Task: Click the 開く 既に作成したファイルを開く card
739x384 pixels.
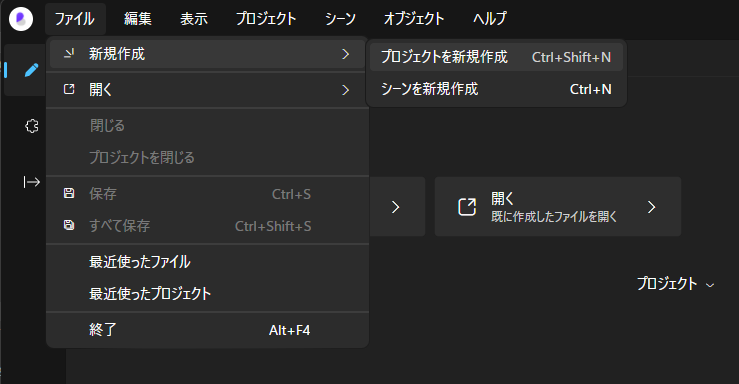Action: (558, 206)
